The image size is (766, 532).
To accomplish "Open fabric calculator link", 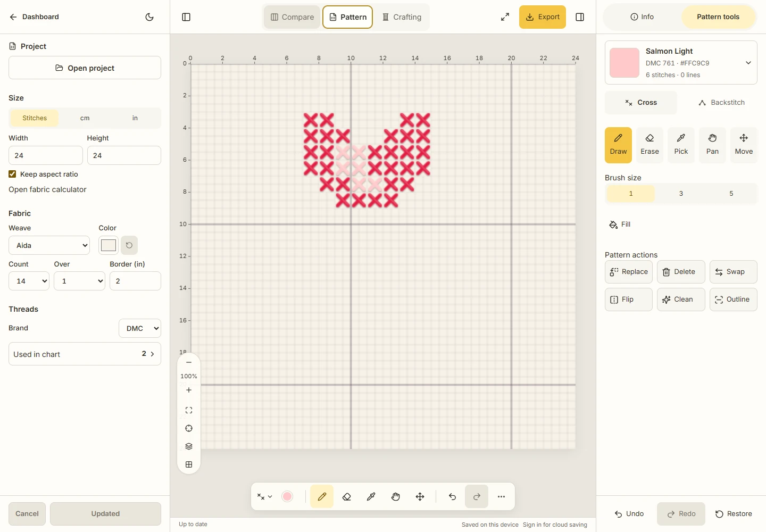I will (x=47, y=189).
